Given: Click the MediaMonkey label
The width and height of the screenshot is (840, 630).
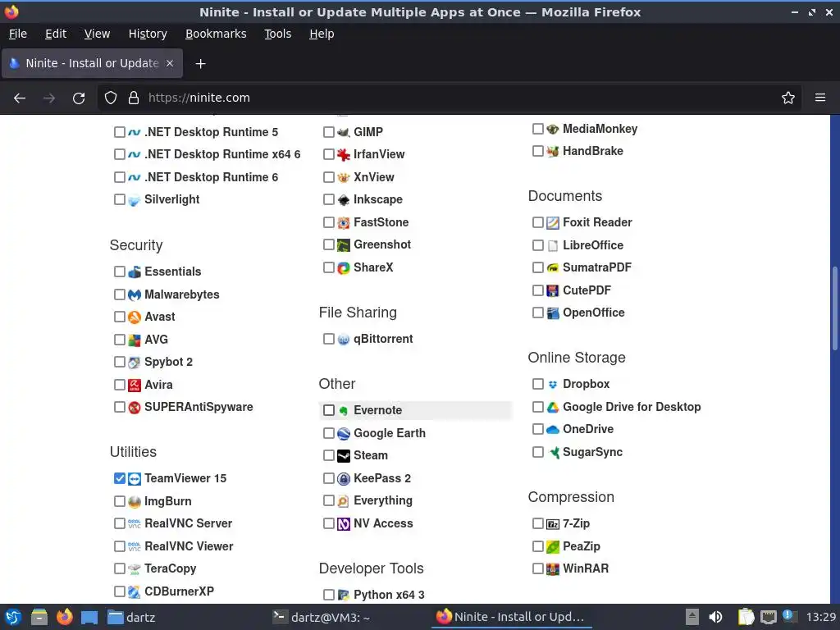Looking at the screenshot, I should click(600, 129).
